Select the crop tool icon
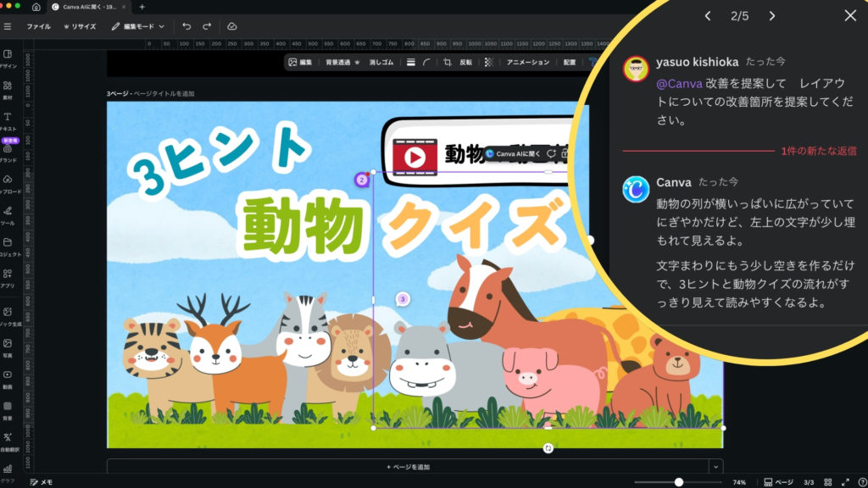The width and height of the screenshot is (868, 488). (447, 62)
